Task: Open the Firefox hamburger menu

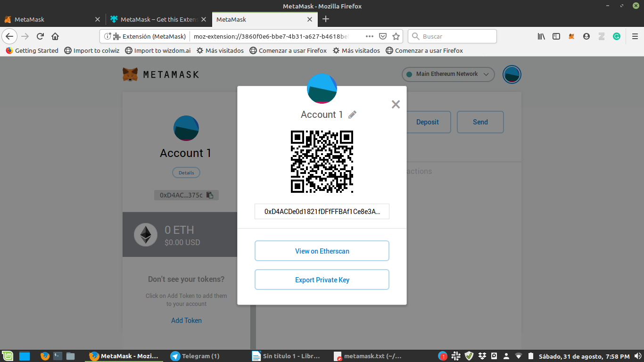Action: [x=635, y=36]
